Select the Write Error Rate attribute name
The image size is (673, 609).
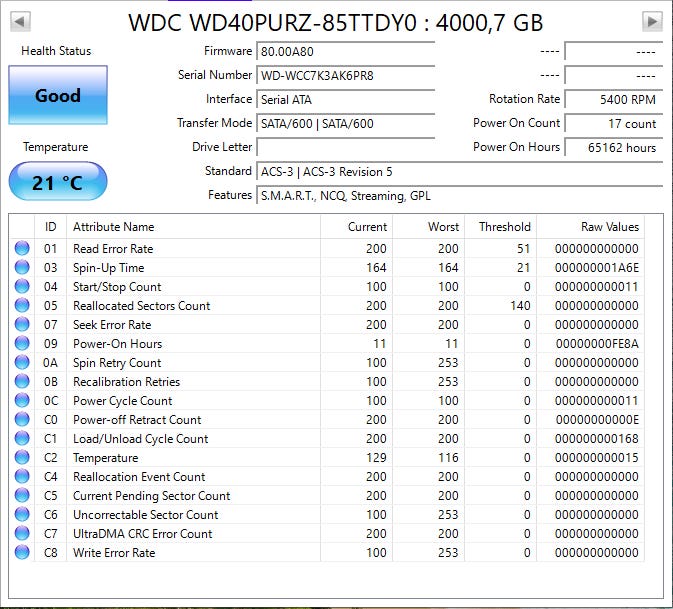coord(114,552)
